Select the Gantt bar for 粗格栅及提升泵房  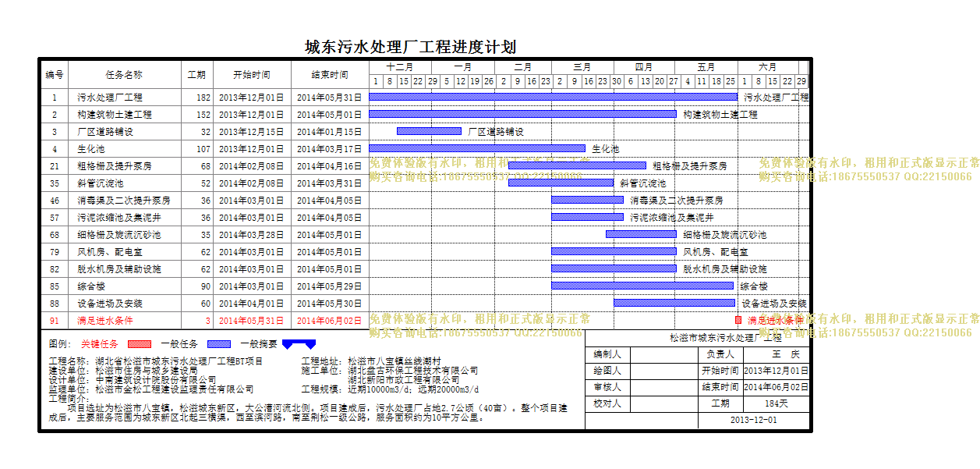(577, 165)
